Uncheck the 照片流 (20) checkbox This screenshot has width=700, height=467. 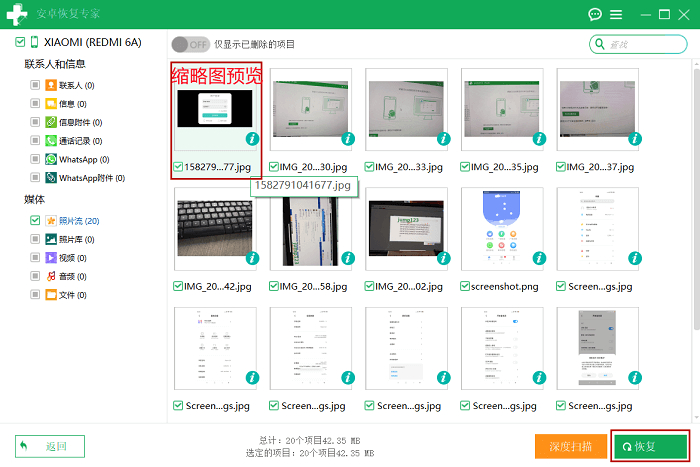(x=35, y=221)
